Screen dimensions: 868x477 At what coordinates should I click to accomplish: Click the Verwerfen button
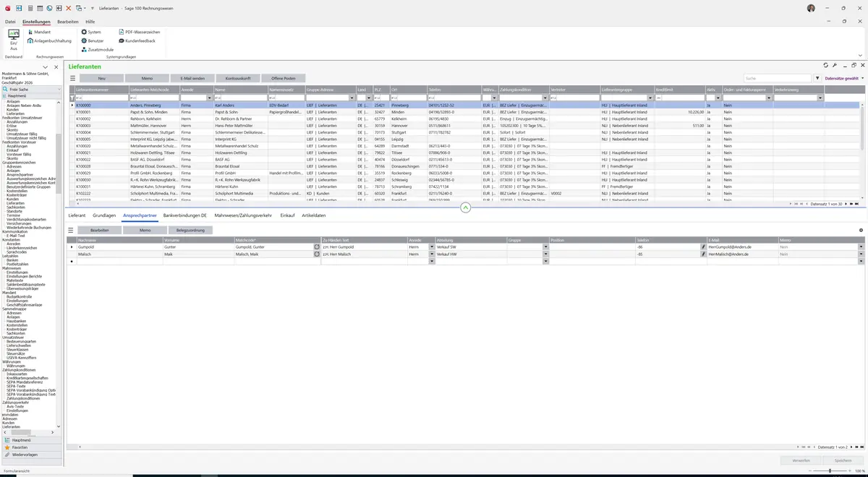point(801,460)
